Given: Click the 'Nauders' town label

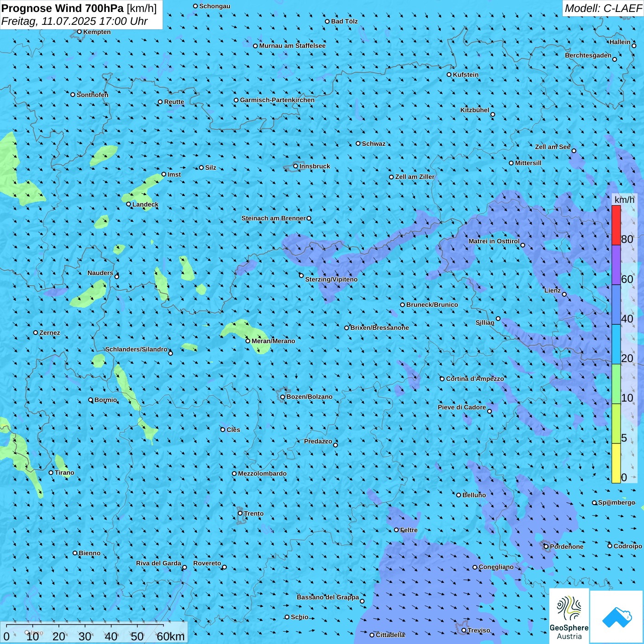Looking at the screenshot, I should point(100,273).
